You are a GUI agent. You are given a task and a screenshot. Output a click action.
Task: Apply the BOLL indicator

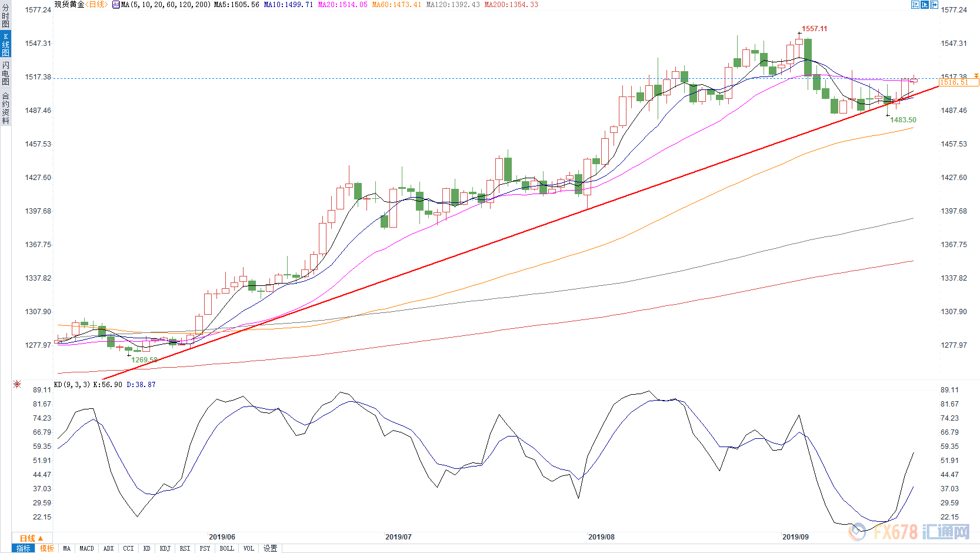[227, 548]
